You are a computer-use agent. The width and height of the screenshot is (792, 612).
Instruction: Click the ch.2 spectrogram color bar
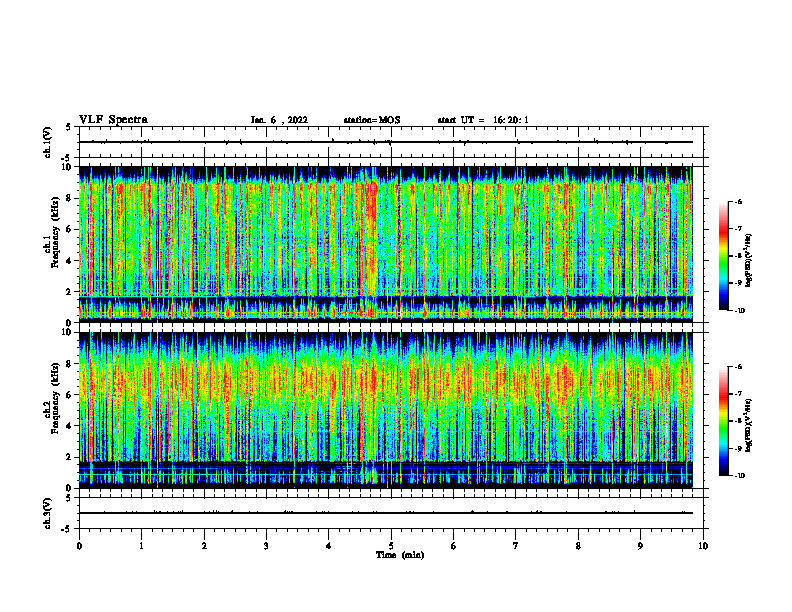723,421
